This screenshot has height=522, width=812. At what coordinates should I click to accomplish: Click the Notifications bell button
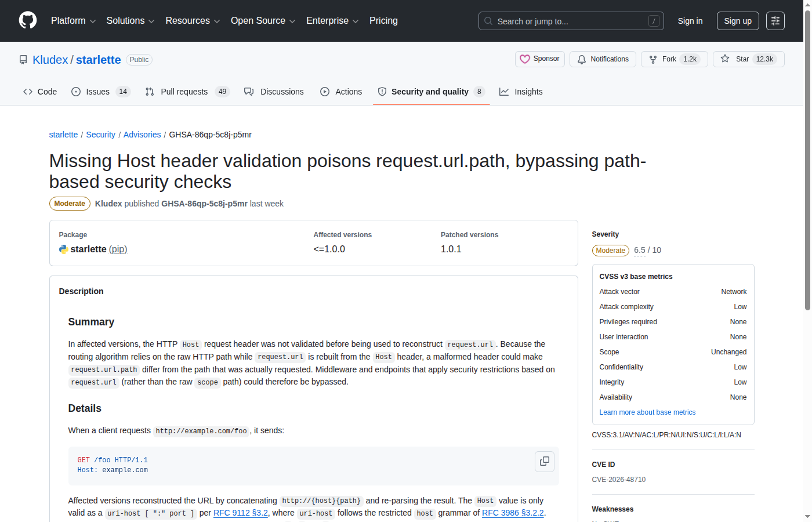coord(603,59)
